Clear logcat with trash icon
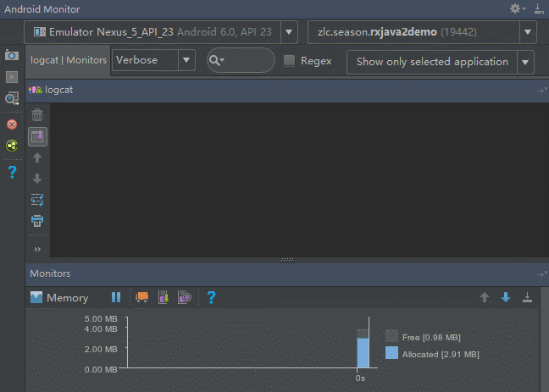549x392 pixels. 37,115
